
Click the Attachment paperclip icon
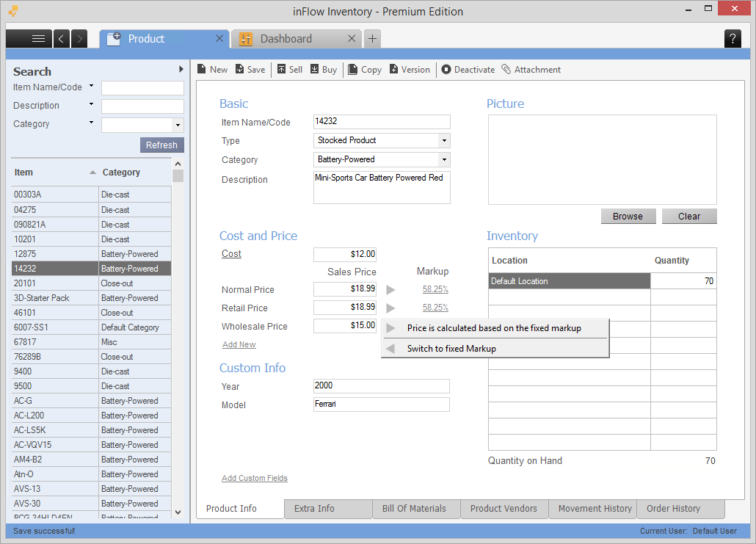tap(506, 70)
